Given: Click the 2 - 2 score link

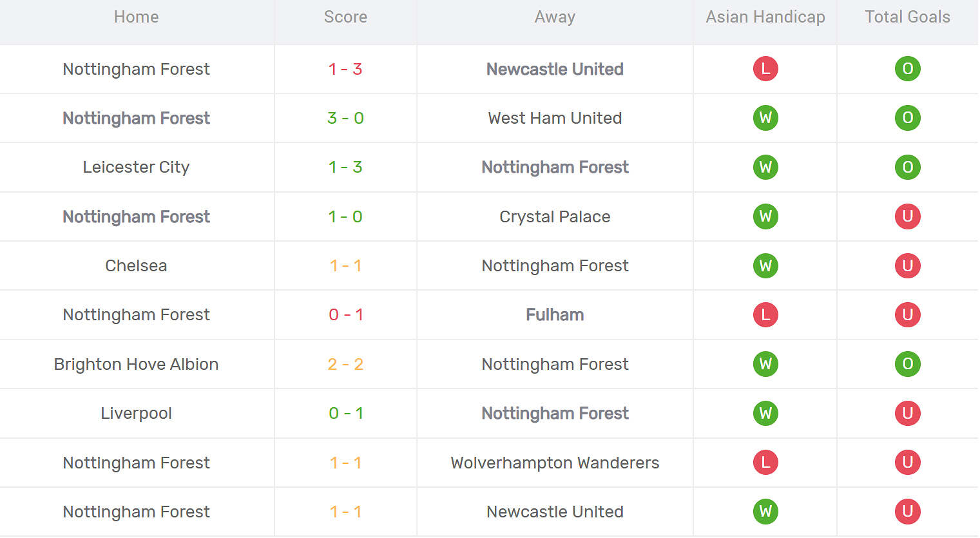Looking at the screenshot, I should coord(345,364).
